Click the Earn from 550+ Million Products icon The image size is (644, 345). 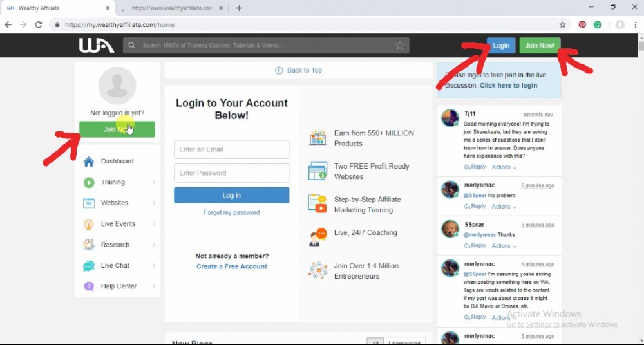coord(318,138)
